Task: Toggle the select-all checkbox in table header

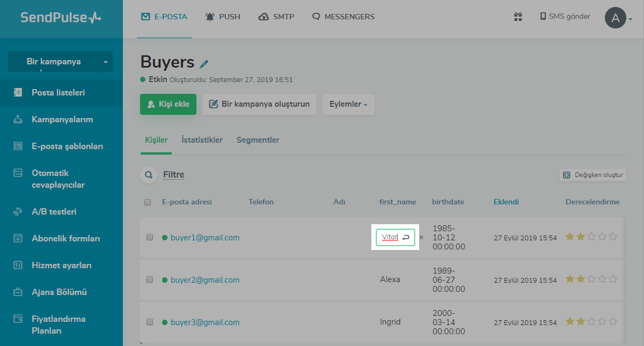Action: [x=148, y=202]
